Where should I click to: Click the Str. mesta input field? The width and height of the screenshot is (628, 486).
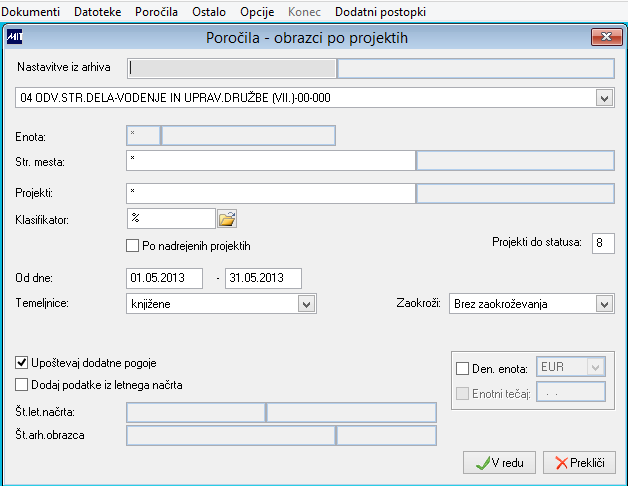271,161
